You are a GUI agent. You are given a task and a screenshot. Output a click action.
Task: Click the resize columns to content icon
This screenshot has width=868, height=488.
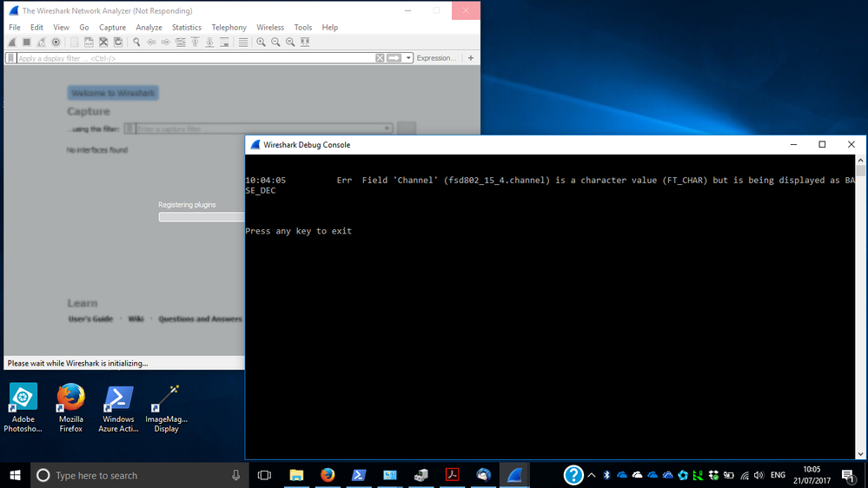[305, 42]
